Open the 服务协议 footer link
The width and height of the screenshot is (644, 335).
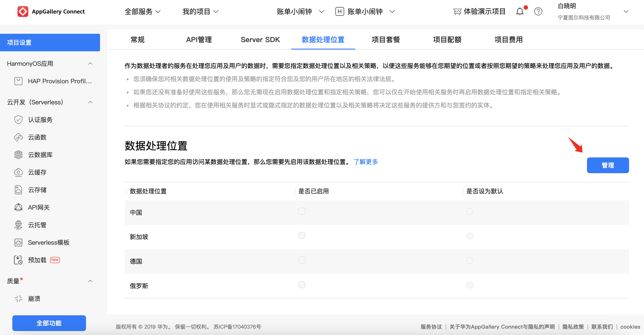[x=431, y=327]
